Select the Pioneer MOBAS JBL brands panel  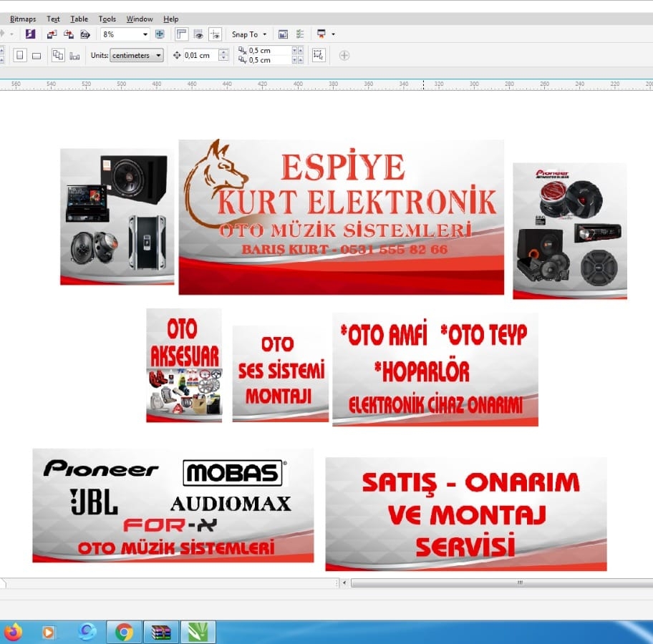pos(173,505)
